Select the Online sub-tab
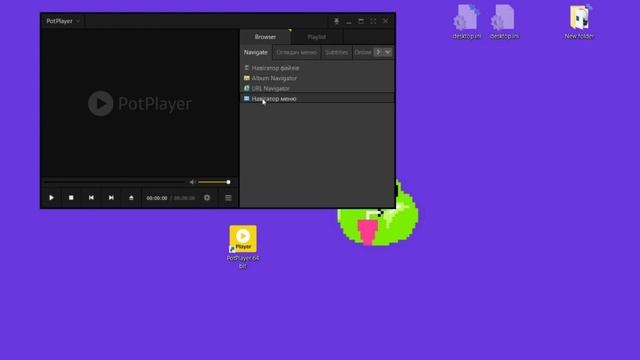 [x=362, y=52]
